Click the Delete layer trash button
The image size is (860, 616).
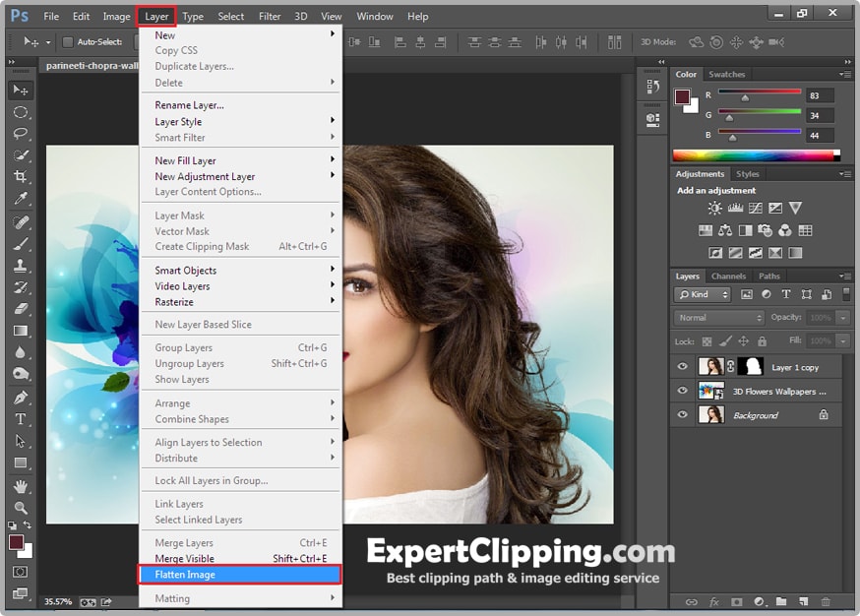click(x=827, y=601)
